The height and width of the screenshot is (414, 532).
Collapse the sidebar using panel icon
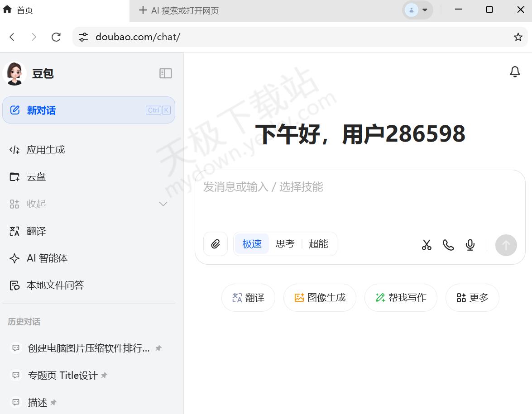click(x=166, y=73)
